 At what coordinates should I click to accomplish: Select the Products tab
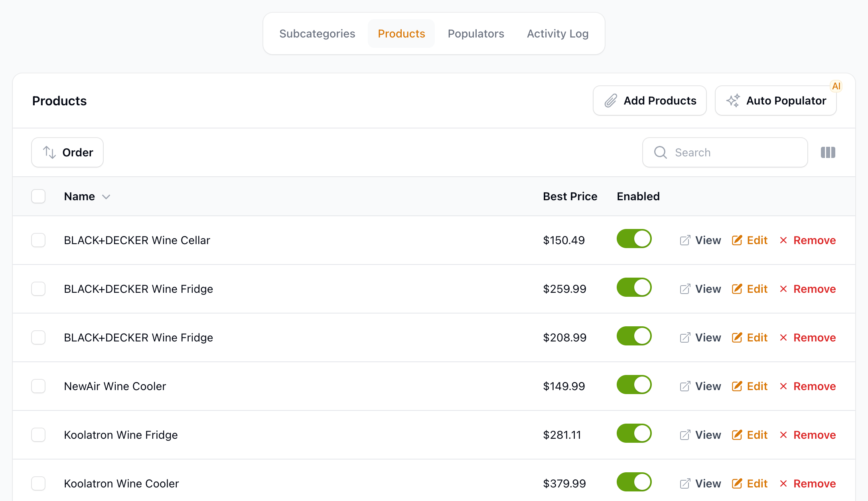(401, 34)
